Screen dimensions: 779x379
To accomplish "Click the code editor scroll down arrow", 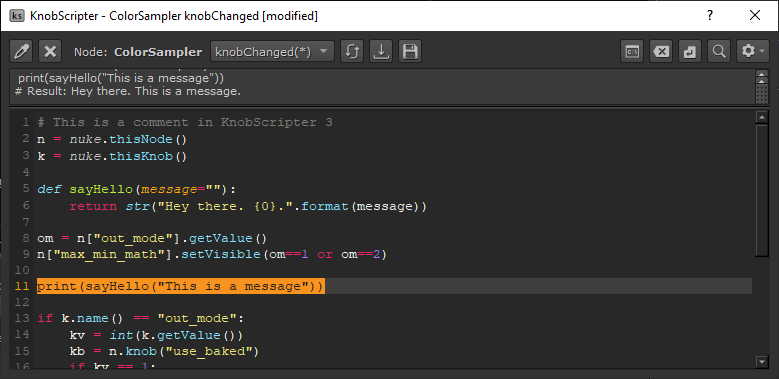I will tap(762, 362).
